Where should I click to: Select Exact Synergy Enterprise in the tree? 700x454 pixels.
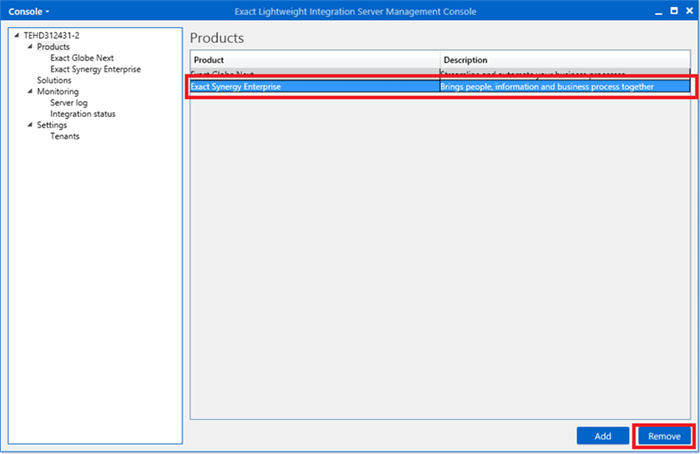95,69
